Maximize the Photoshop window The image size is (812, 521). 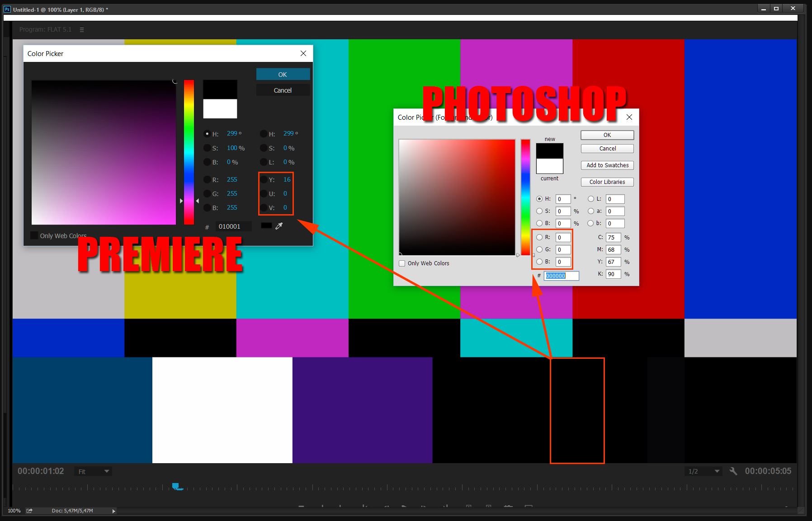(x=776, y=9)
